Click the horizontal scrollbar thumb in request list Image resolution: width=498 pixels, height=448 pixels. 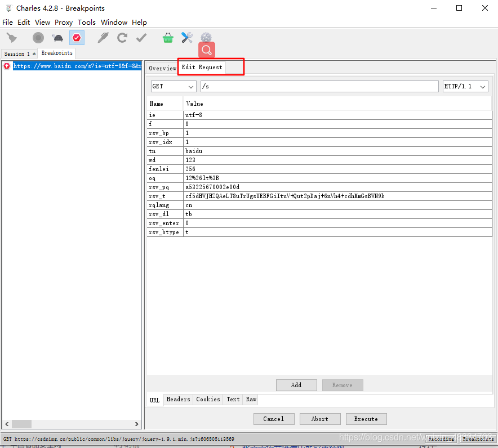tap(21, 424)
